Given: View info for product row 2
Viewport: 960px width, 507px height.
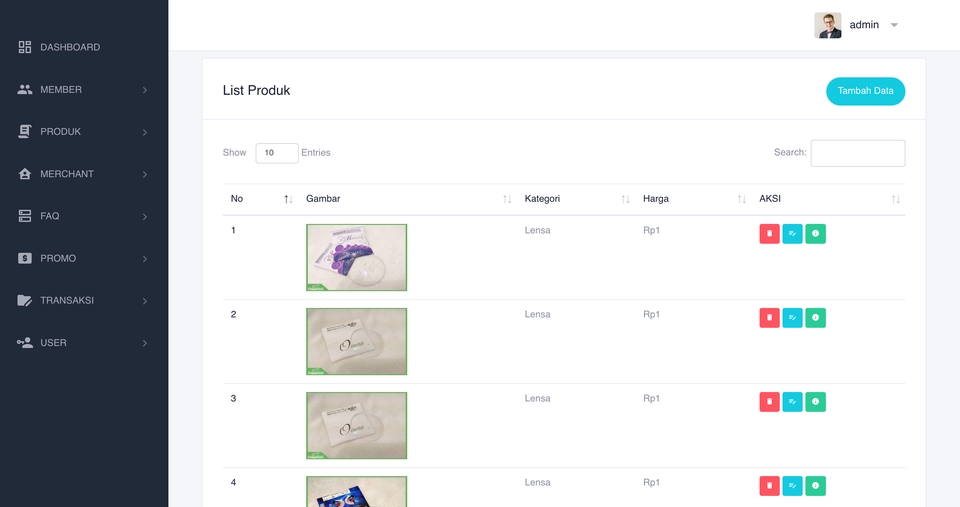Looking at the screenshot, I should click(x=816, y=317).
